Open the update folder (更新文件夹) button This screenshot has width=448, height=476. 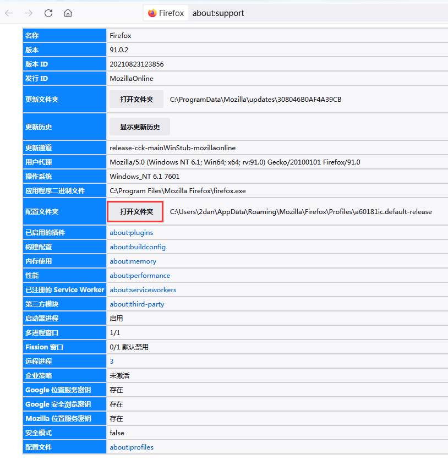pos(136,99)
